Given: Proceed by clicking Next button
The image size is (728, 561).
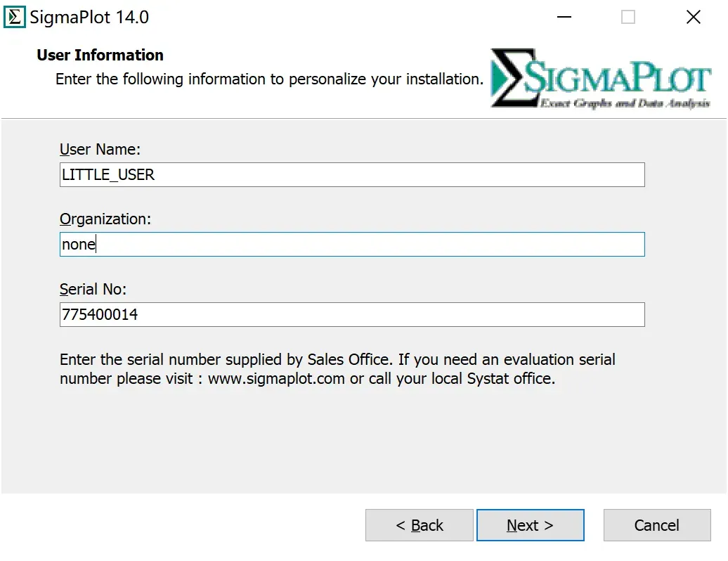Looking at the screenshot, I should 531,525.
